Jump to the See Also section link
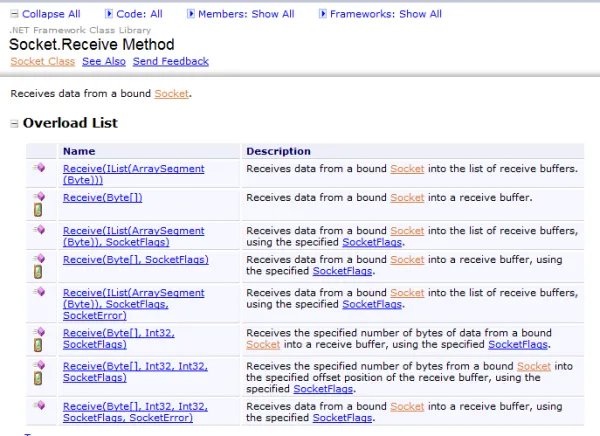Image resolution: width=600 pixels, height=436 pixels. pyautogui.click(x=103, y=61)
